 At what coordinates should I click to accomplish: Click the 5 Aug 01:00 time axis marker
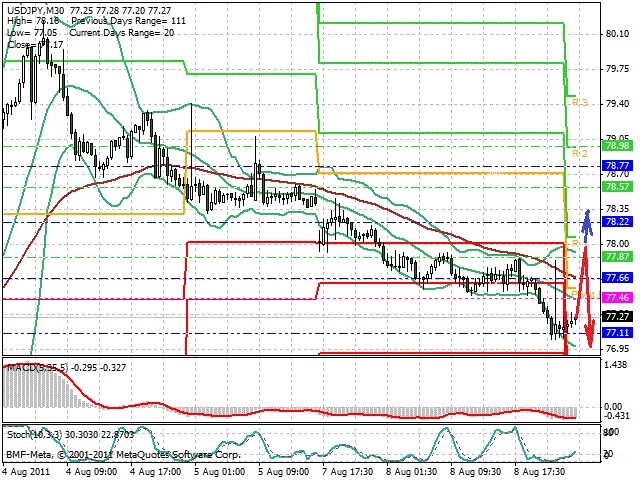tap(219, 472)
